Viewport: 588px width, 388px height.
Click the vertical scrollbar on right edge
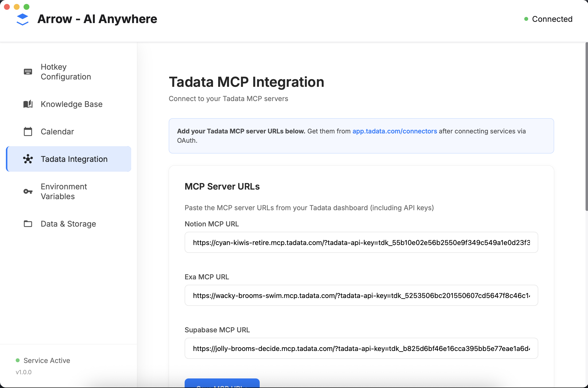586,126
